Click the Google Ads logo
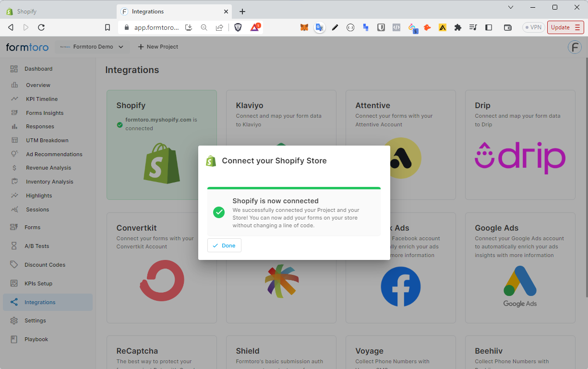The width and height of the screenshot is (588, 369). point(520,286)
